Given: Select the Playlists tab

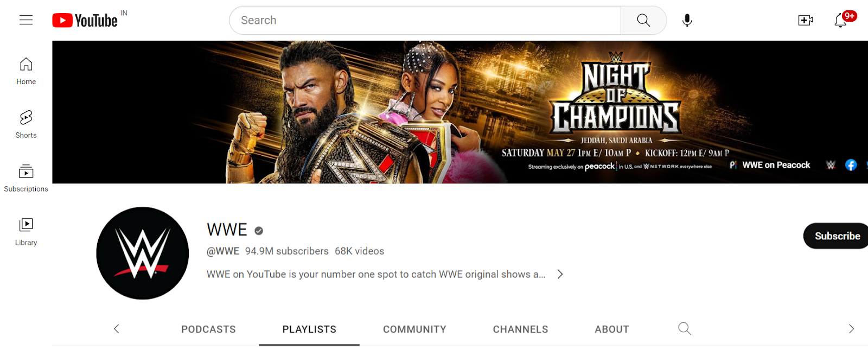Looking at the screenshot, I should [309, 329].
